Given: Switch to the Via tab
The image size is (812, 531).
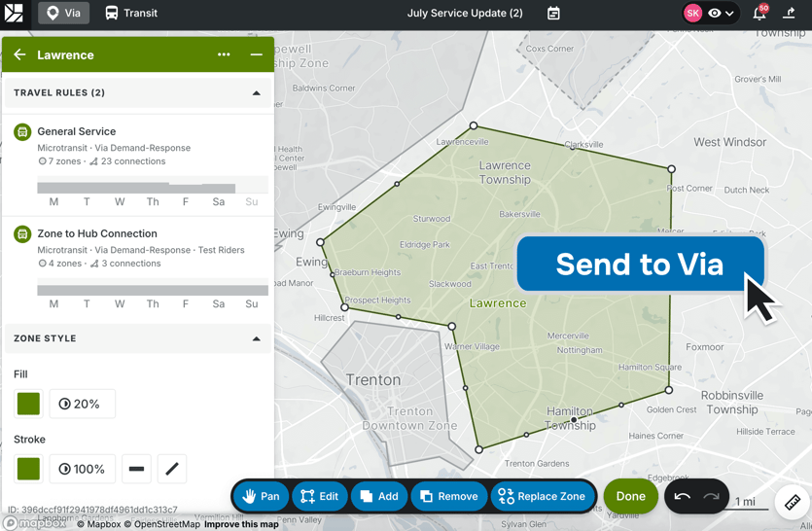Looking at the screenshot, I should pyautogui.click(x=63, y=13).
